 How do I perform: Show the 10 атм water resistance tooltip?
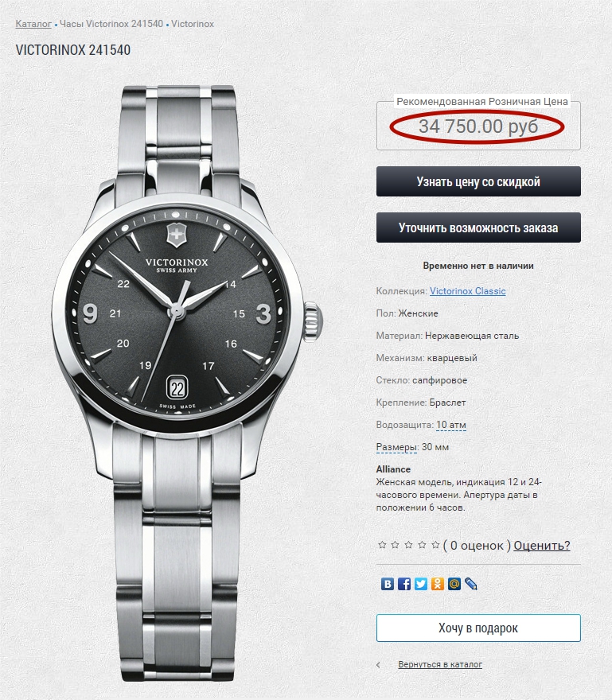[451, 425]
